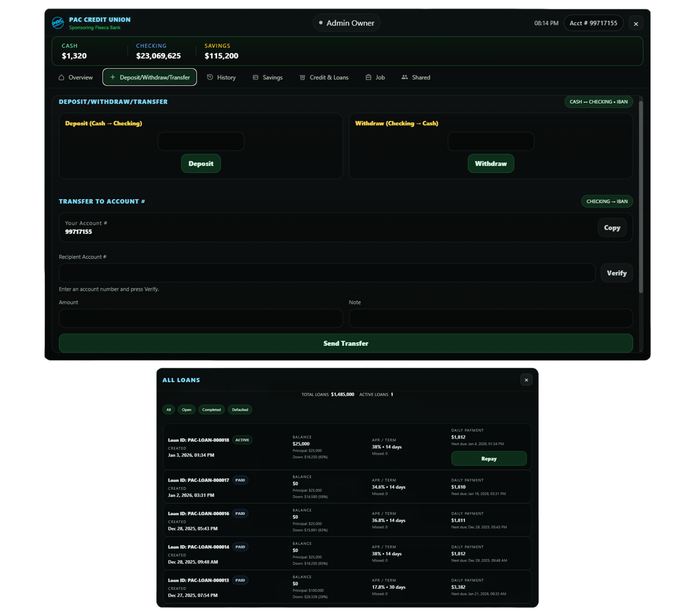Click the deposit amount input field
The width and height of the screenshot is (695, 616).
click(x=201, y=141)
